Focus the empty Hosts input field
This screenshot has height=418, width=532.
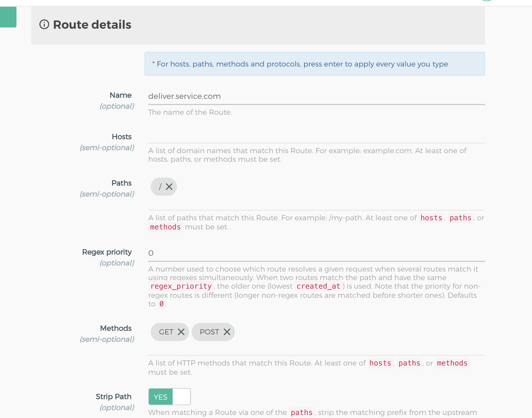(316, 136)
